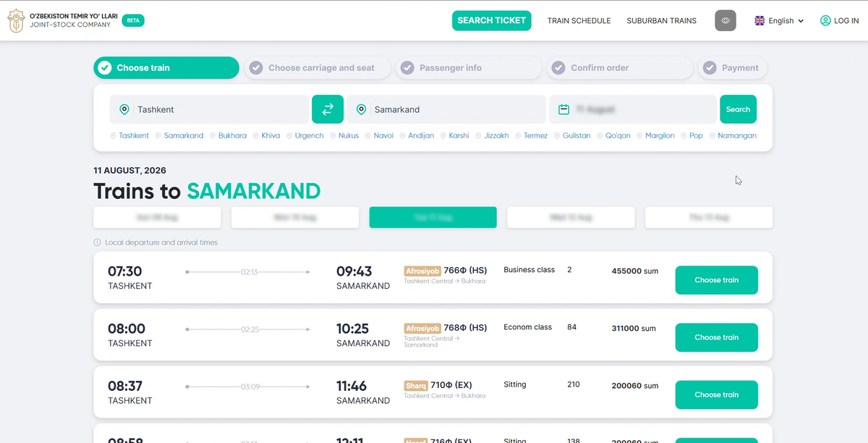Pick the Navoi quick station link
Screen dimensions: 868x443
(383, 135)
